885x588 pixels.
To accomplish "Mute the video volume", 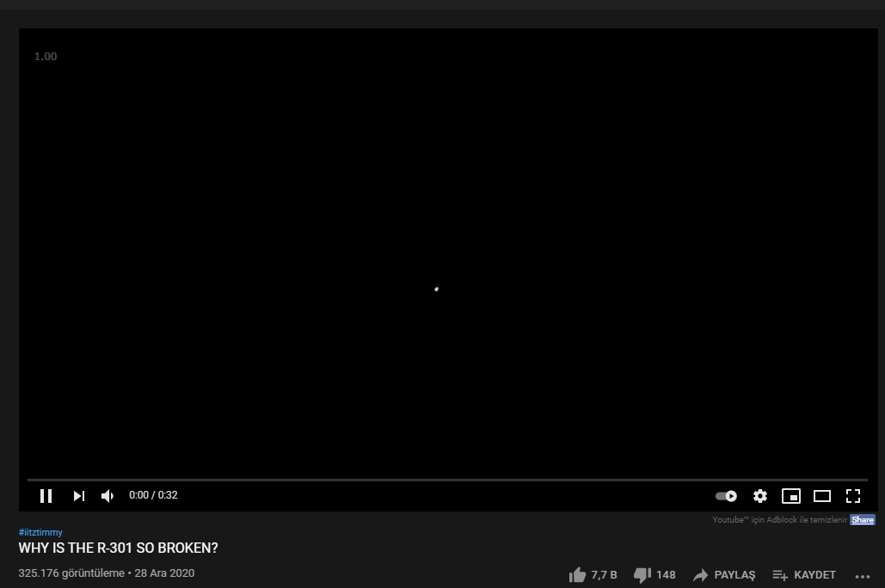I will (107, 495).
